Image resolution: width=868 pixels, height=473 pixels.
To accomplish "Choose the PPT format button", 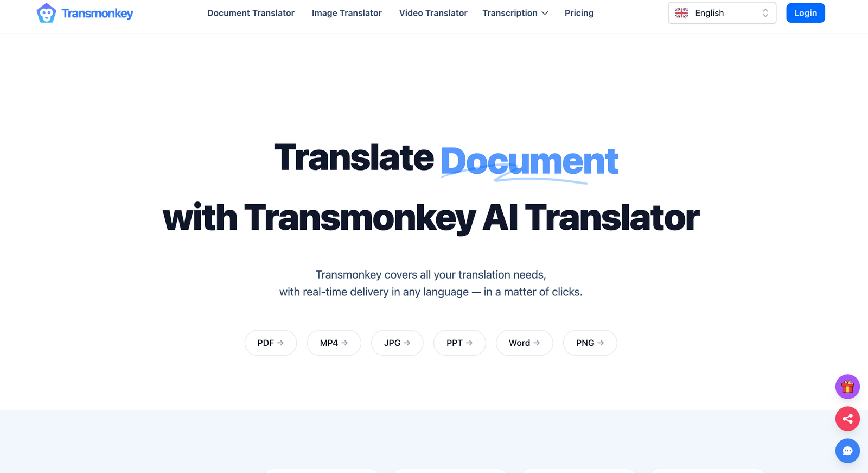I will click(x=459, y=343).
